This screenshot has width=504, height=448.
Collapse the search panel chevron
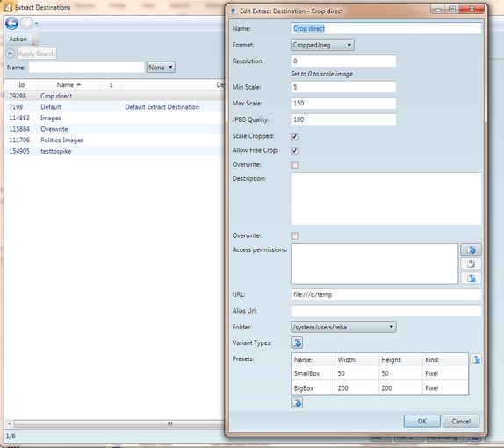[x=11, y=54]
